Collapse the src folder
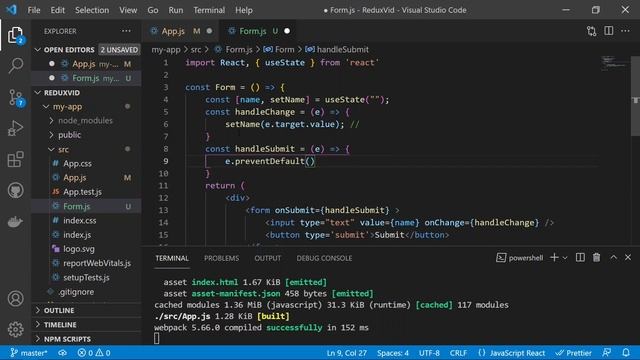Screen dimensions: 640x360 pos(51,149)
